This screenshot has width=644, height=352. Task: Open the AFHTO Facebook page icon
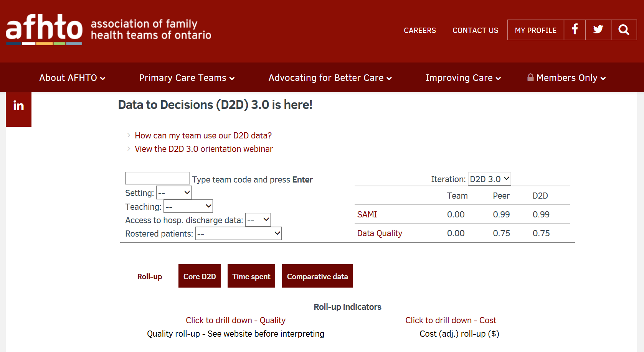575,30
